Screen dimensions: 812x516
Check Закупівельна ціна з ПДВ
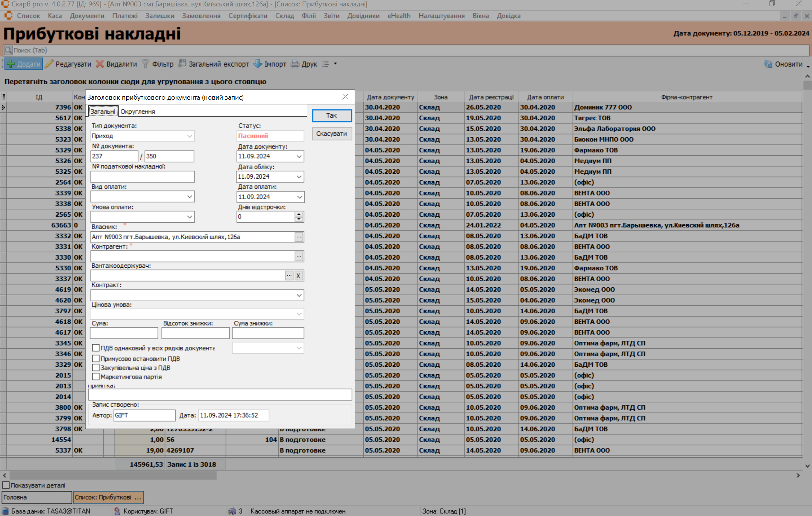pyautogui.click(x=96, y=368)
